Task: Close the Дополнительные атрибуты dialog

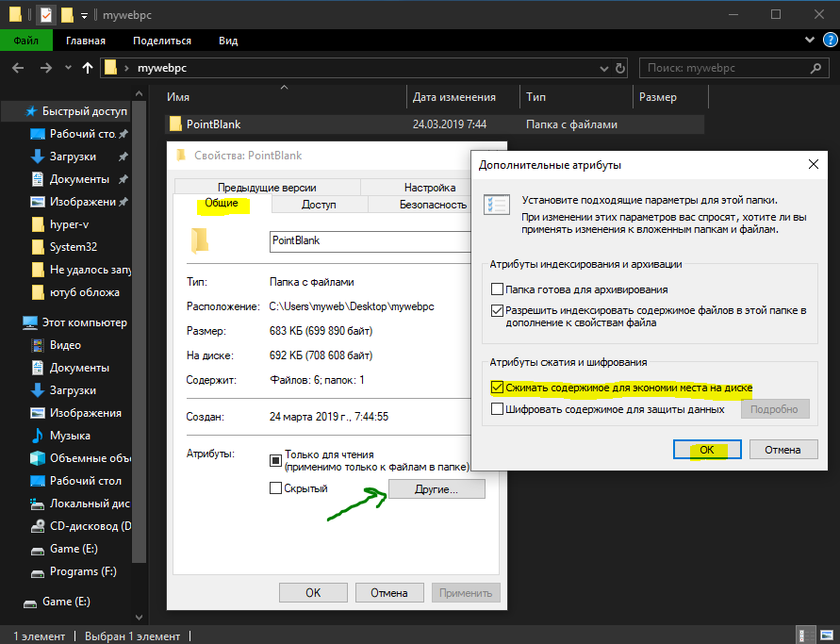Action: click(814, 164)
